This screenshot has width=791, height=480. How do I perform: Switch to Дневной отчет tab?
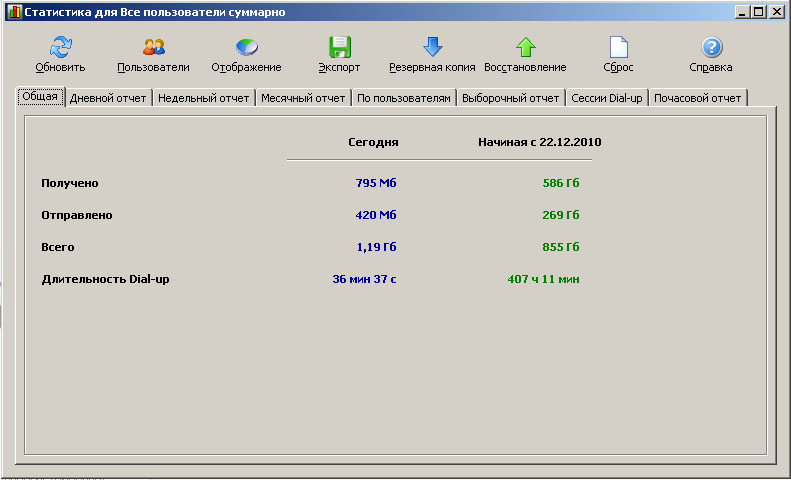click(108, 98)
